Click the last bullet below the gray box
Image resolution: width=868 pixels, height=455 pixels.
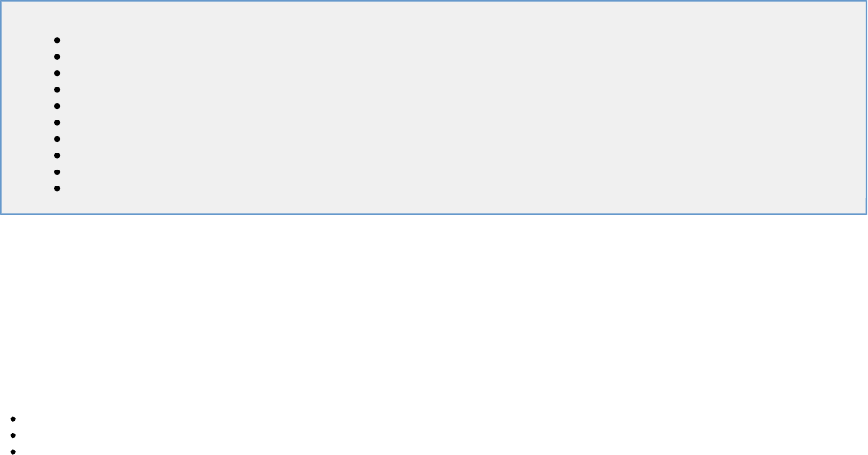pos(13,451)
